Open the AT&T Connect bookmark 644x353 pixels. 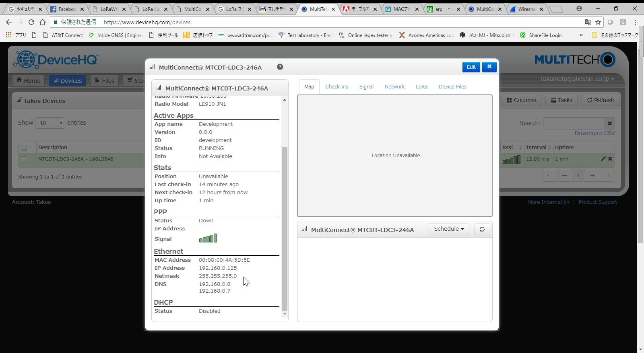63,35
